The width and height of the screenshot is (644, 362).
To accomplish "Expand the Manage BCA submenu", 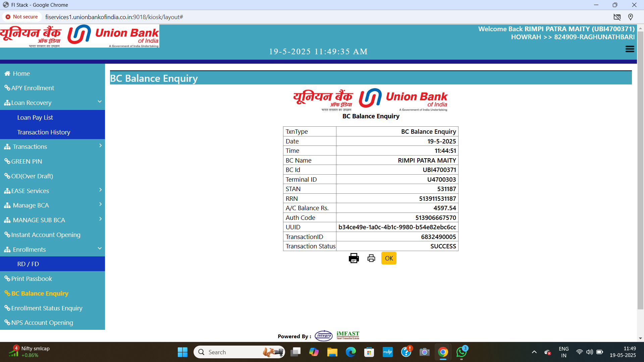I will 100,204.
